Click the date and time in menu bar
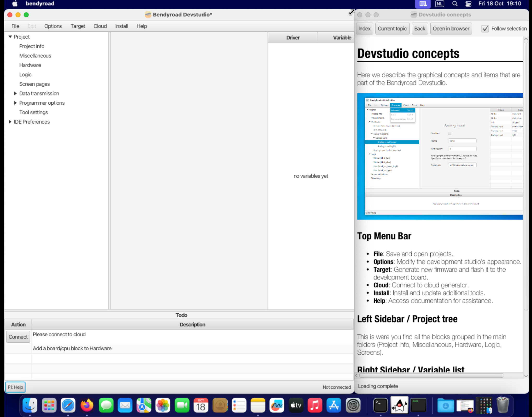 500,4
